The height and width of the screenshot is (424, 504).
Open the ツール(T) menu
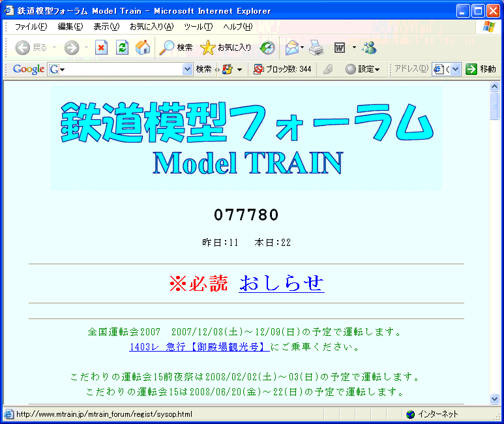click(198, 27)
